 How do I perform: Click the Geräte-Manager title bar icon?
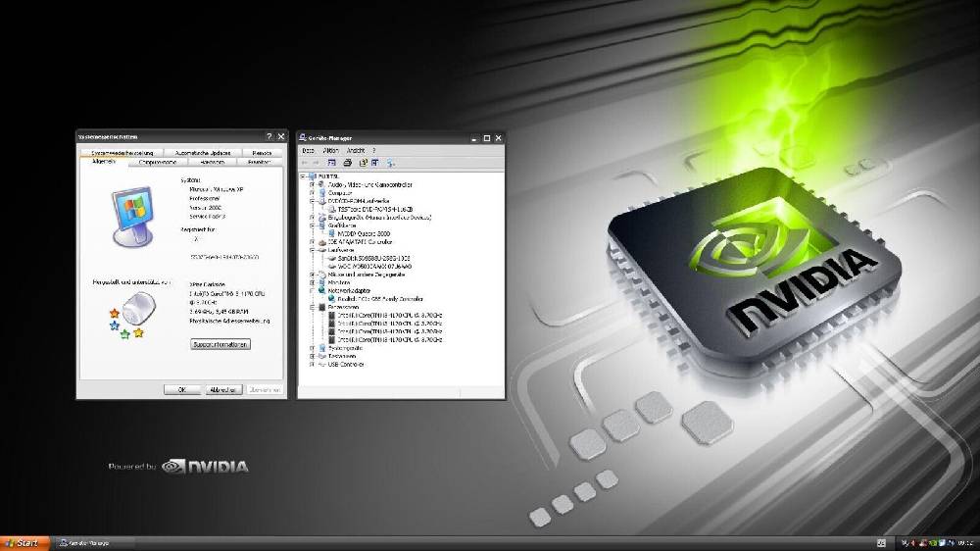(303, 137)
